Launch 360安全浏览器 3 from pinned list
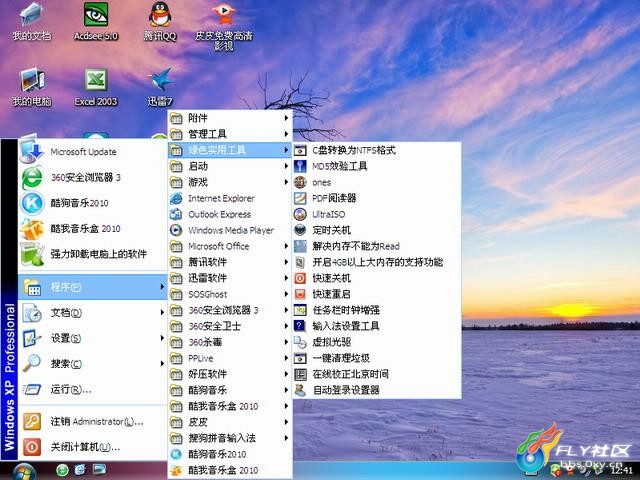This screenshot has width=640, height=480. point(93,177)
